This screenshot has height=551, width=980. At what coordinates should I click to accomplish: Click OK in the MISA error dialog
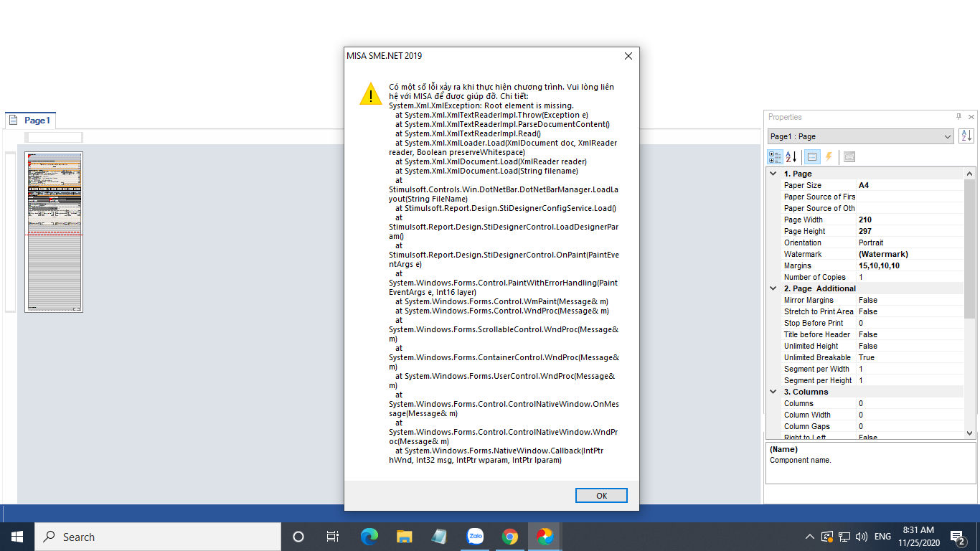601,496
